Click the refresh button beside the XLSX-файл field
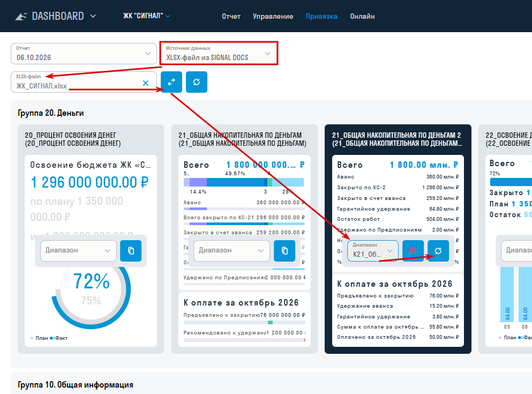Viewport: 532px width, 394px height. [x=197, y=82]
